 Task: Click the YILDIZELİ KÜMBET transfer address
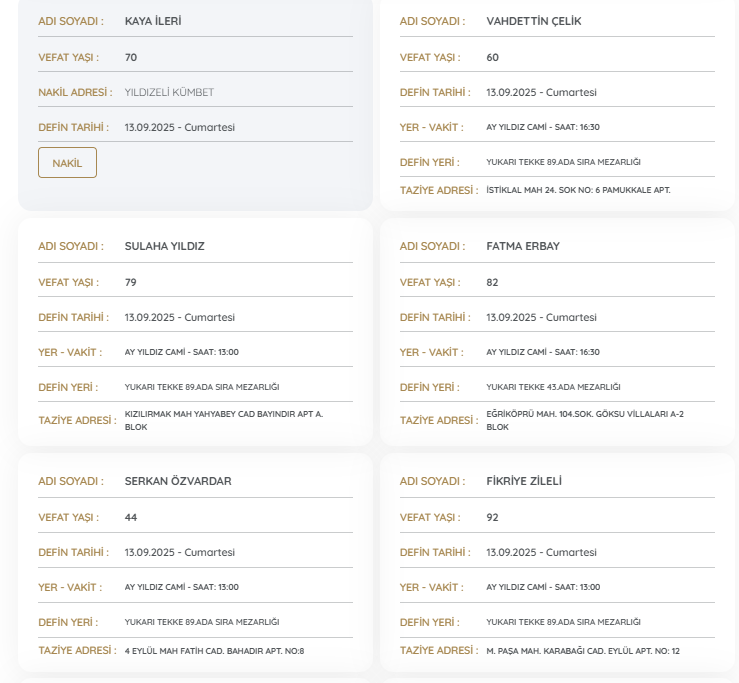pos(169,92)
